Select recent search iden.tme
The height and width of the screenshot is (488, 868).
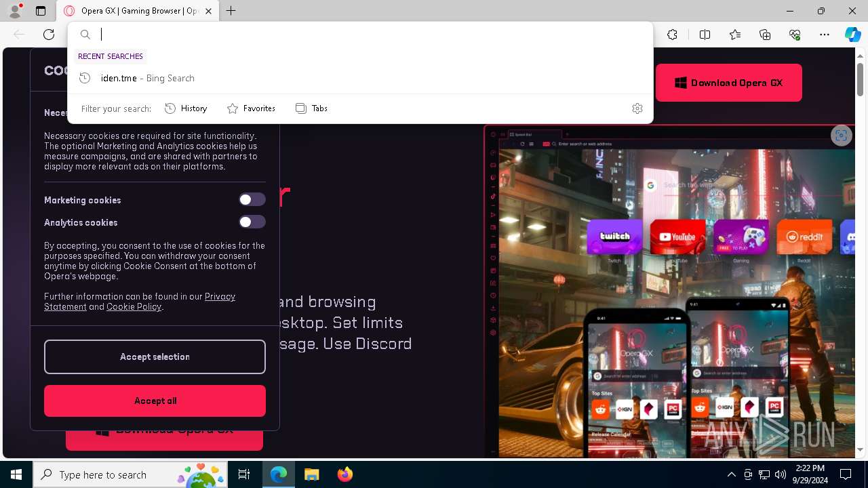(360, 78)
